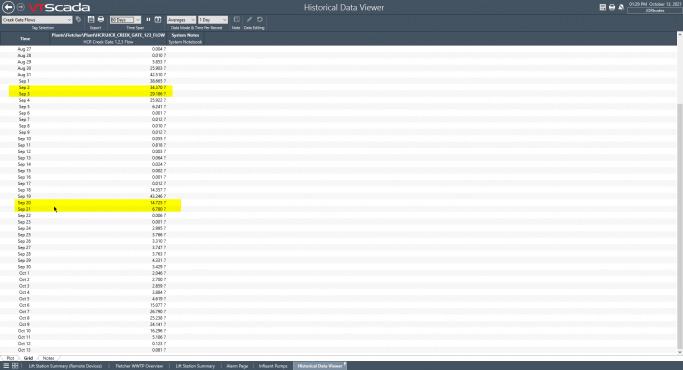Image resolution: width=683 pixels, height=370 pixels.
Task: Click the System Notes column header
Action: pyautogui.click(x=185, y=38)
